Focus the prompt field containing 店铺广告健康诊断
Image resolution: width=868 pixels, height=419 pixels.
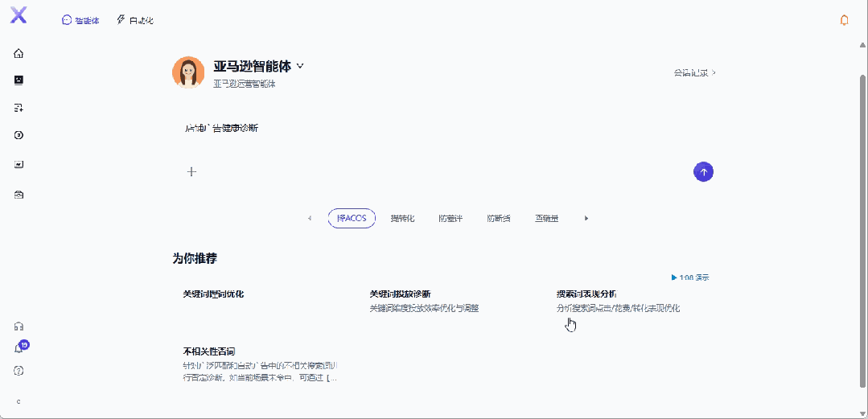coord(443,129)
